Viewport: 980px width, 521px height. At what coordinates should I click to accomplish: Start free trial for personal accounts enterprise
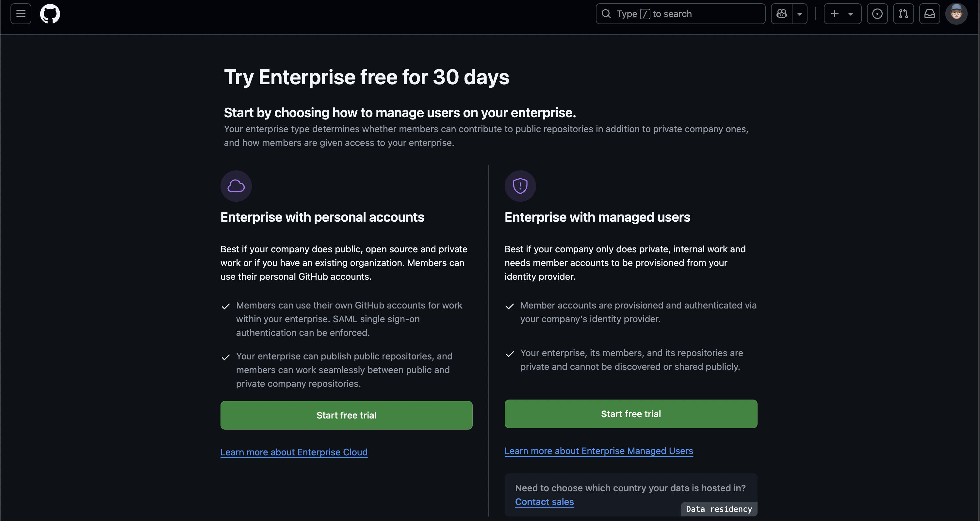(346, 415)
